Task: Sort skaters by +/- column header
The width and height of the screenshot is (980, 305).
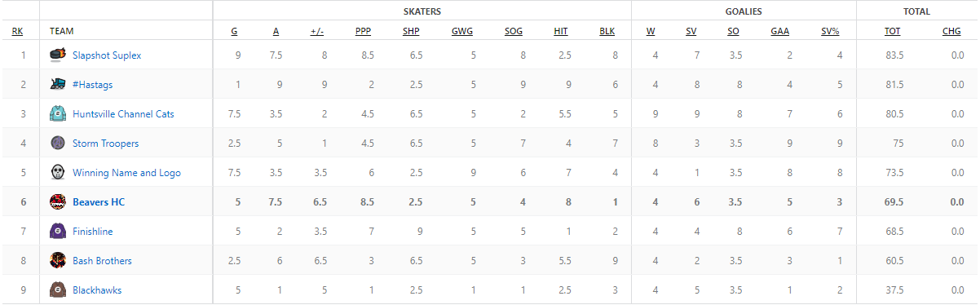Action: [x=317, y=31]
